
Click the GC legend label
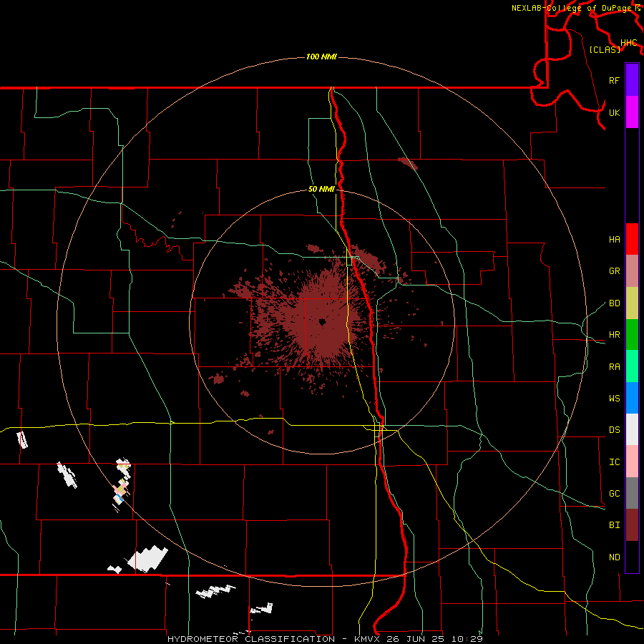click(x=614, y=494)
